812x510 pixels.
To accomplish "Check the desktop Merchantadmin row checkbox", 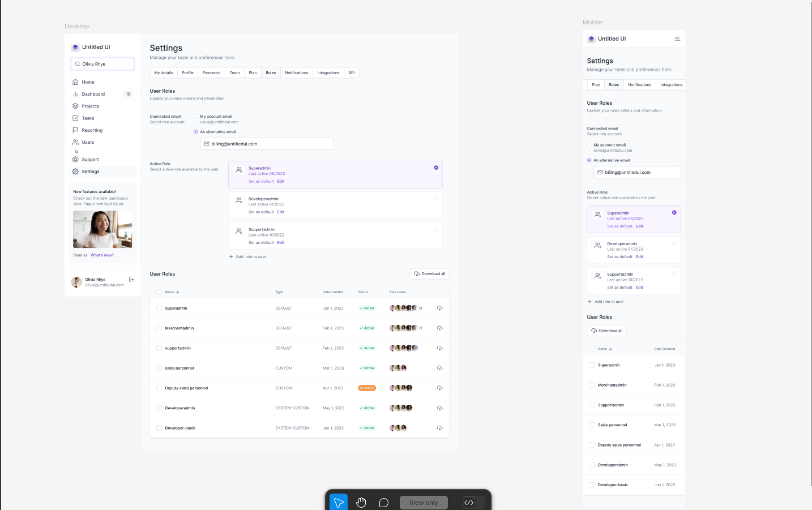I will (159, 328).
